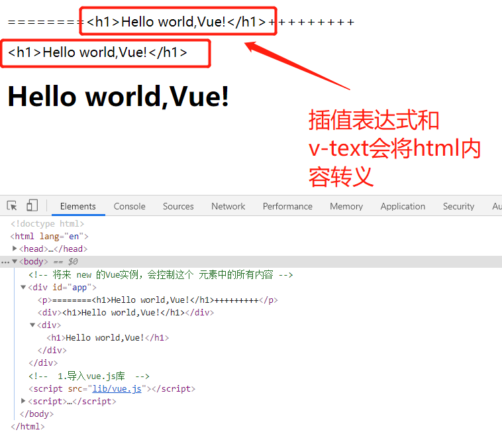This screenshot has width=502, height=448.
Task: Switch to the Elements tab
Action: click(77, 206)
